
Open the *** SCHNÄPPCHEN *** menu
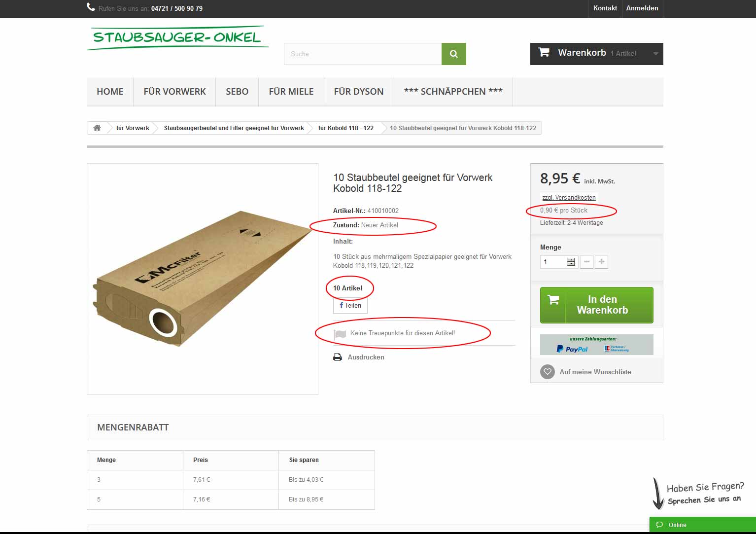pyautogui.click(x=453, y=91)
